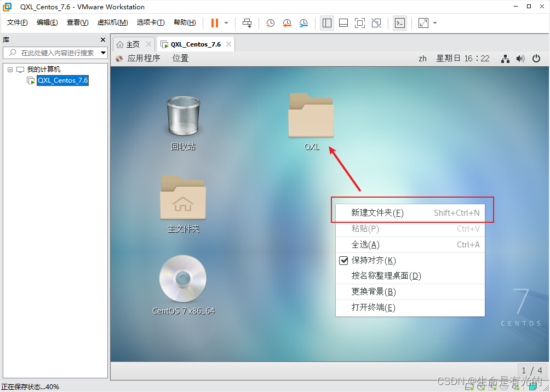Click the zh input method indicator
The height and width of the screenshot is (392, 550).
[x=423, y=59]
